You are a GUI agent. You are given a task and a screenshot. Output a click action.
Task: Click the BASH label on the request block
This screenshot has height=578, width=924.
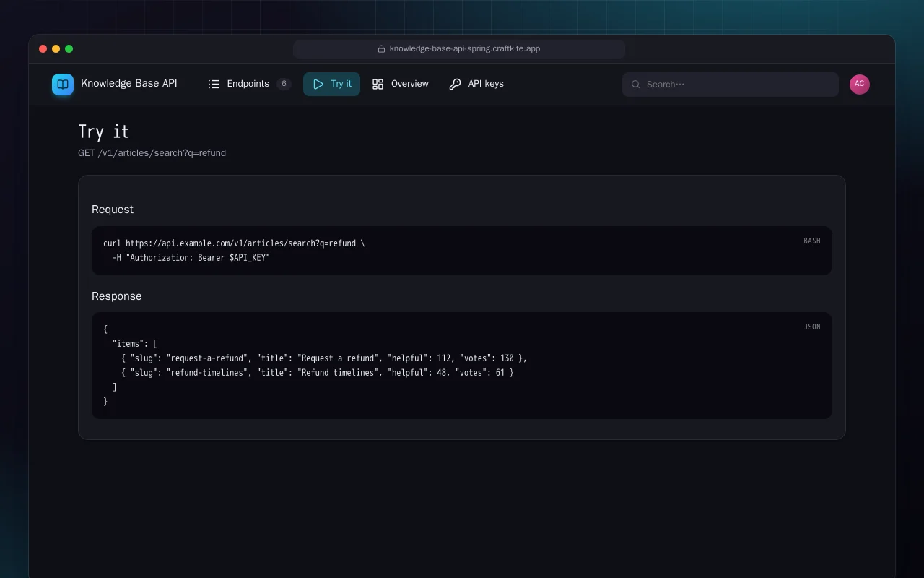click(812, 241)
